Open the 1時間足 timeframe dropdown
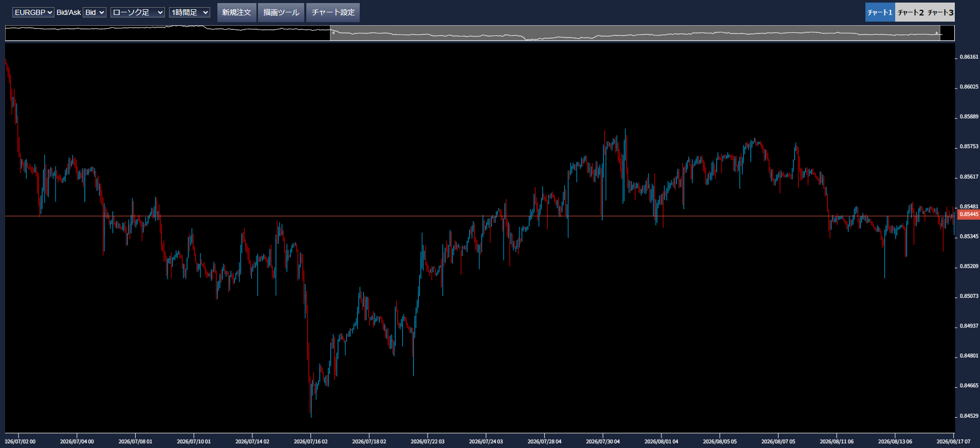The height and width of the screenshot is (448, 980). tap(190, 12)
